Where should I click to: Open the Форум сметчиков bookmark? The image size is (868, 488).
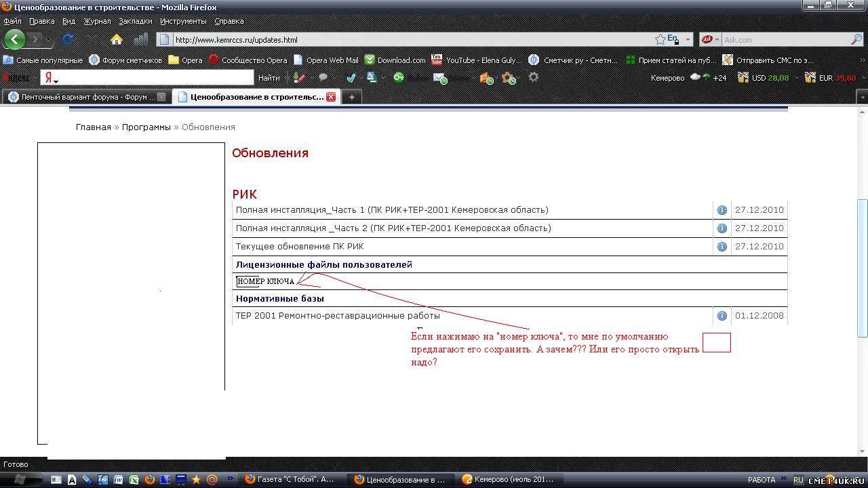126,60
